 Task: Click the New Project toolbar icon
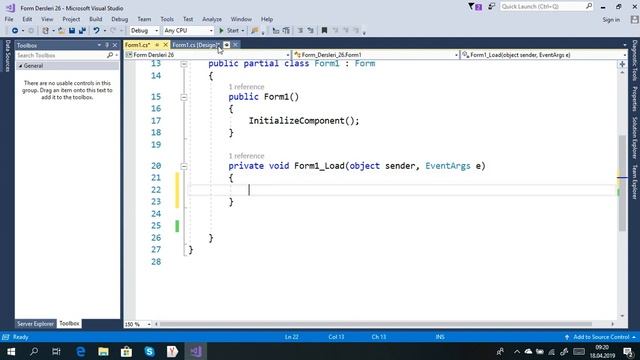click(45, 31)
